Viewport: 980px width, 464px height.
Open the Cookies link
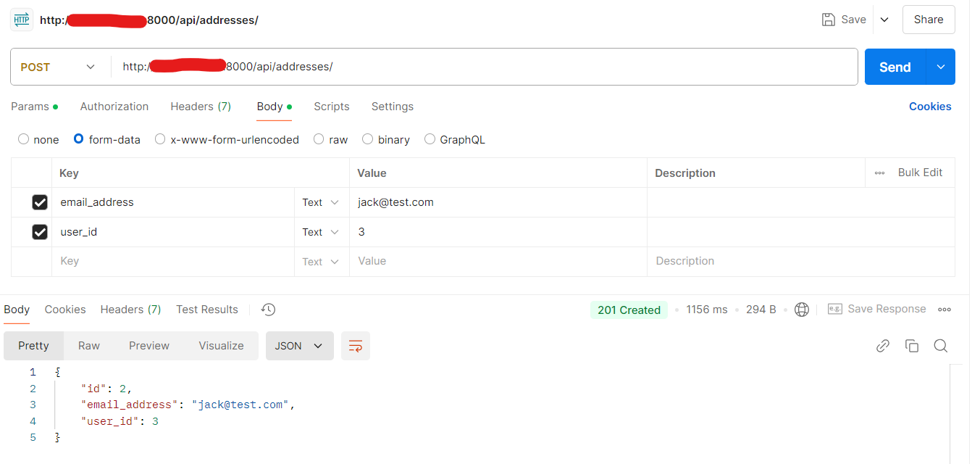point(930,107)
